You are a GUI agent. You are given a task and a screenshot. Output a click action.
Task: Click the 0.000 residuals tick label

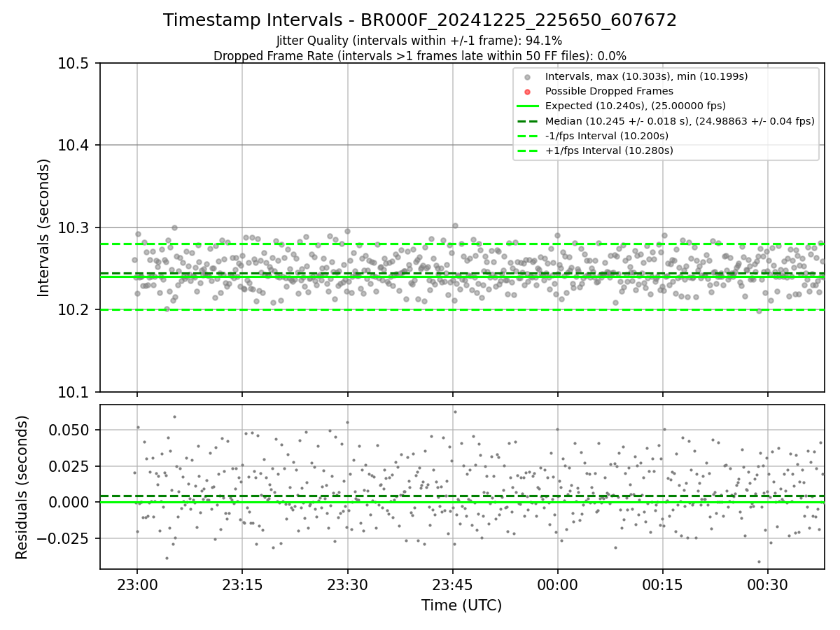click(70, 502)
